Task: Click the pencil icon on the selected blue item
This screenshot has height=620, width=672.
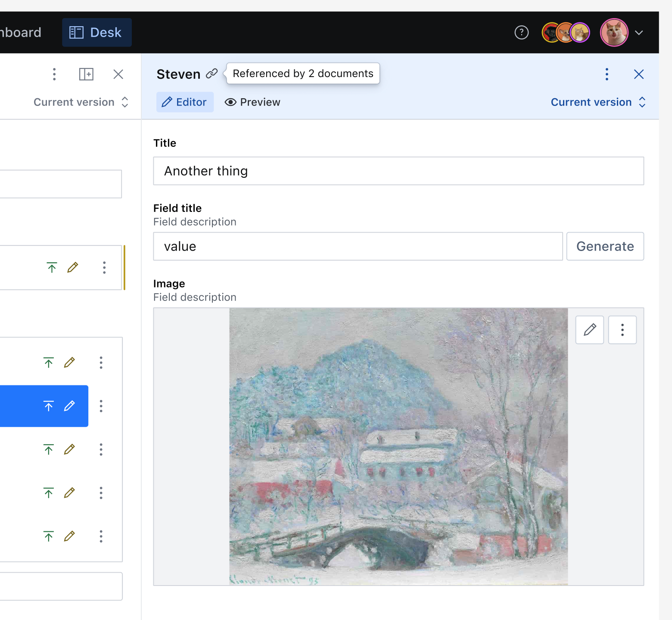Action: (x=69, y=406)
